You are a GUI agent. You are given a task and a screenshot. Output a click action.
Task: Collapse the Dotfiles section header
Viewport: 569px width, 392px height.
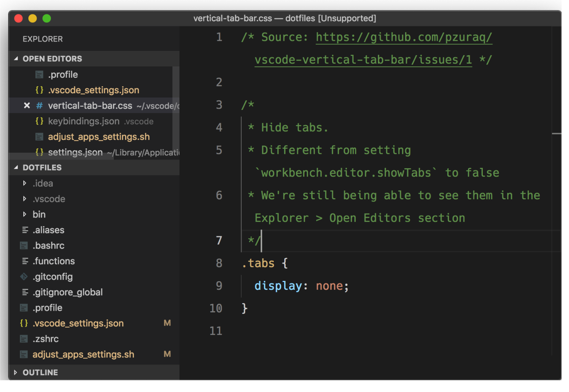(x=94, y=167)
